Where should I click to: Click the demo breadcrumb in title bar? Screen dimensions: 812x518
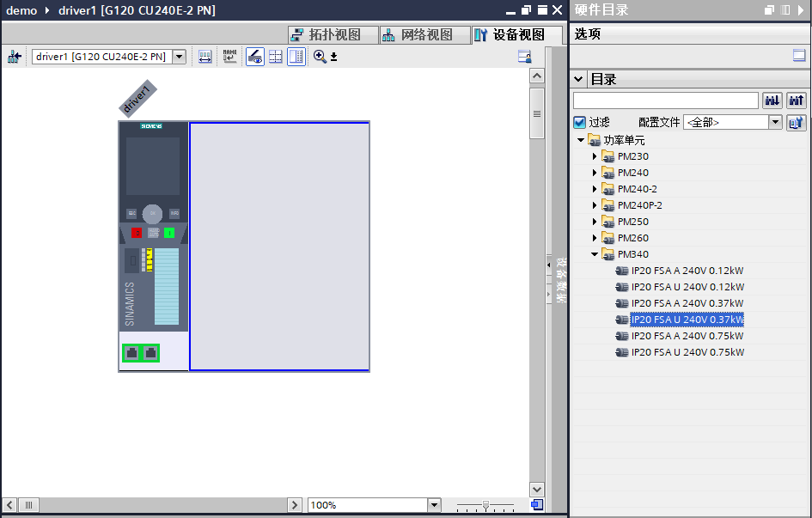click(21, 10)
